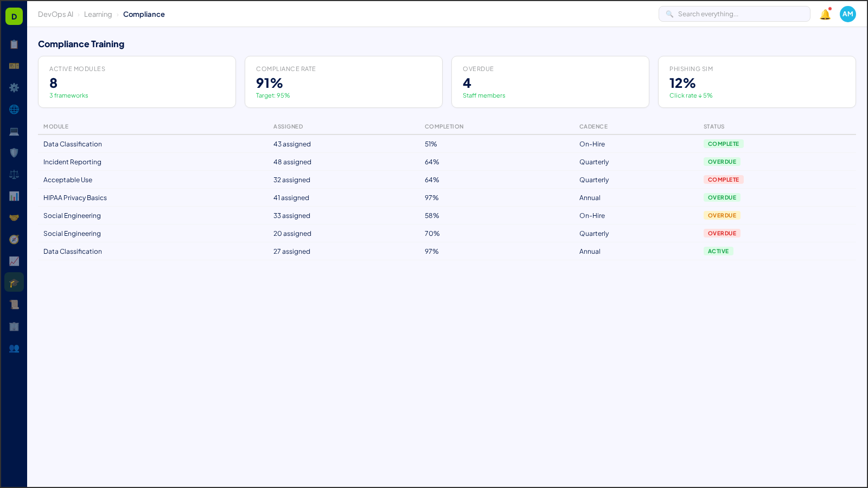This screenshot has width=868, height=488.
Task: Click the DevOps AI breadcrumb link
Action: click(x=55, y=14)
